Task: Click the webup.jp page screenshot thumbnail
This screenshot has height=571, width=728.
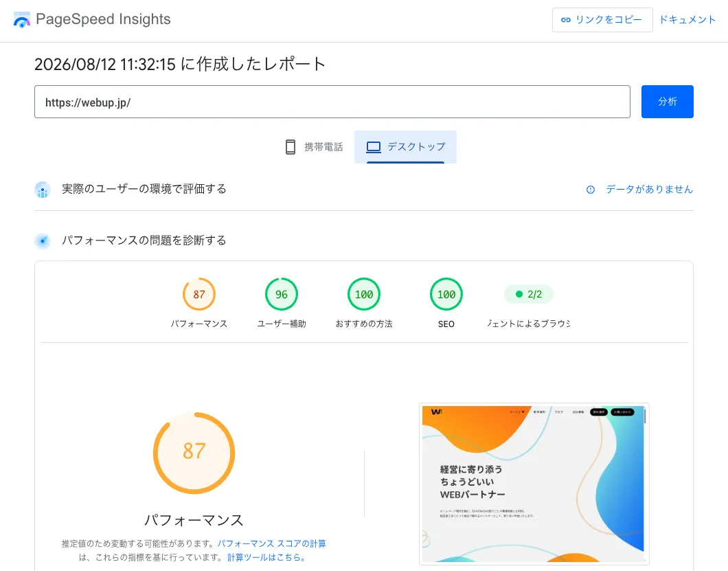Action: click(534, 484)
